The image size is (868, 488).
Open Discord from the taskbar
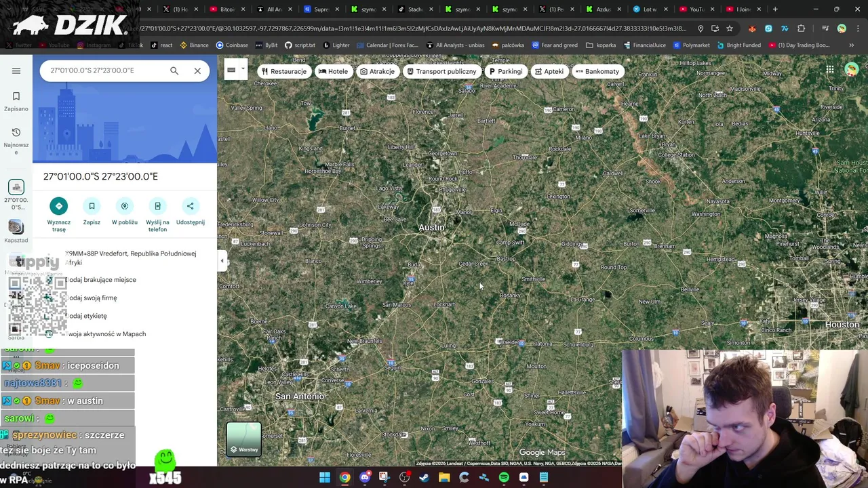click(365, 477)
